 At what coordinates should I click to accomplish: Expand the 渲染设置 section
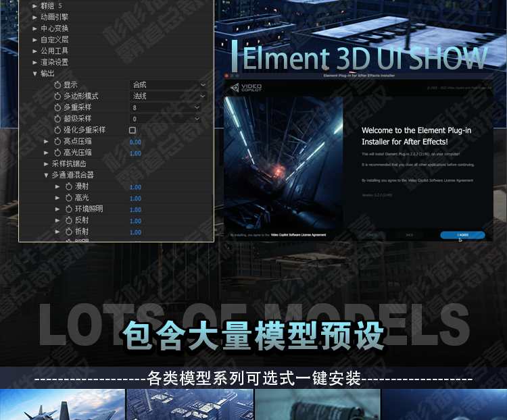point(34,62)
